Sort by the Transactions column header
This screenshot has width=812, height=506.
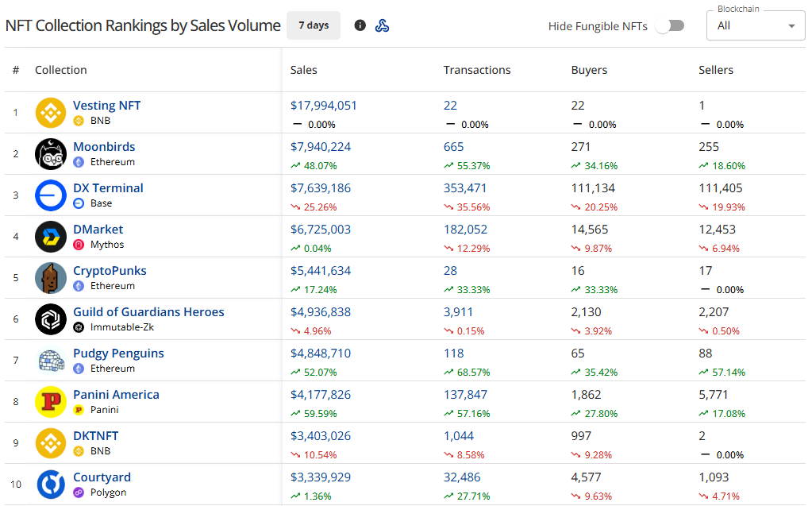click(477, 70)
